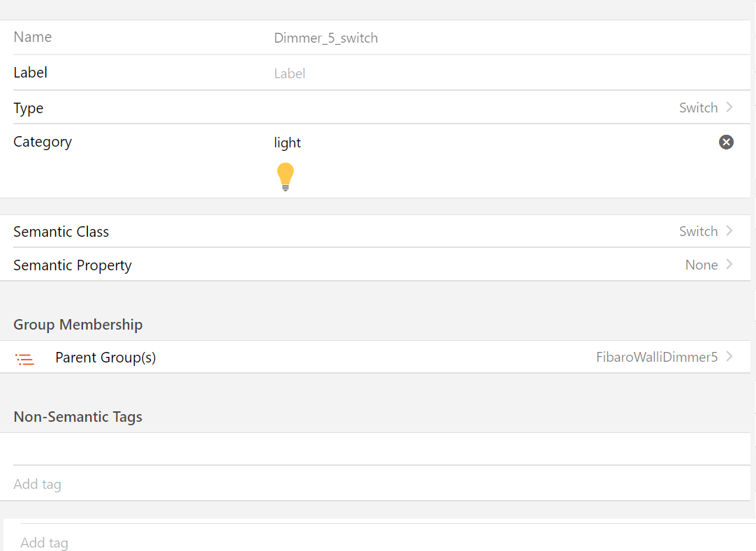The height and width of the screenshot is (551, 756).
Task: Click the Category text field containing light
Action: pyautogui.click(x=419, y=142)
